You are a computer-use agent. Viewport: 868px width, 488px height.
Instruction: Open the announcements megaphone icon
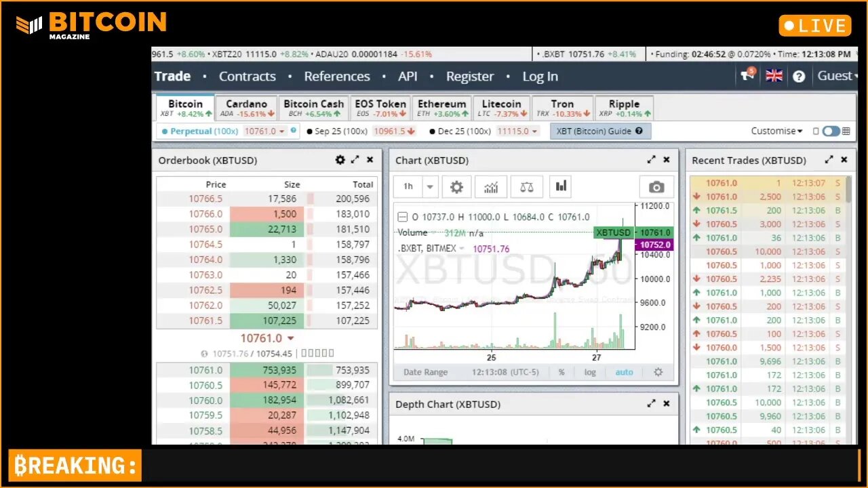click(747, 75)
